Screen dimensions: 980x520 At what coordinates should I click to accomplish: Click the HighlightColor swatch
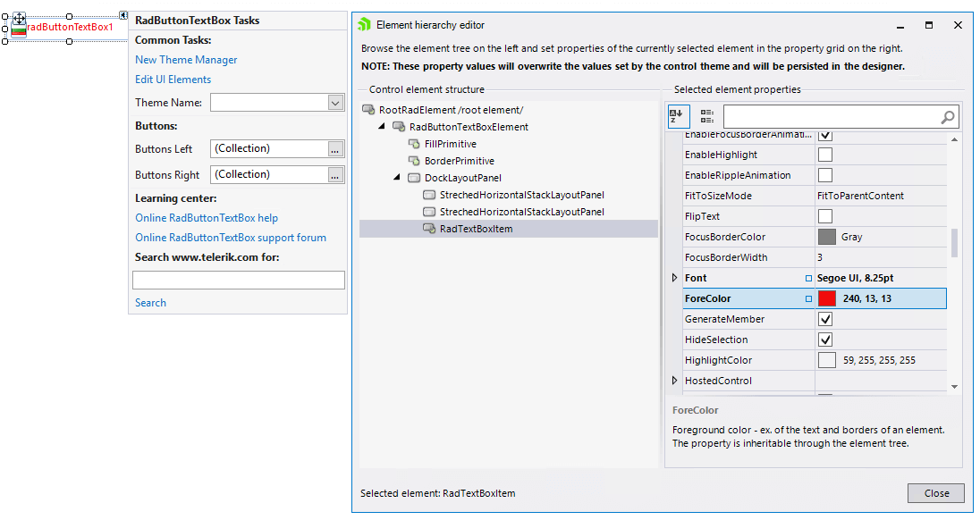[x=827, y=360]
